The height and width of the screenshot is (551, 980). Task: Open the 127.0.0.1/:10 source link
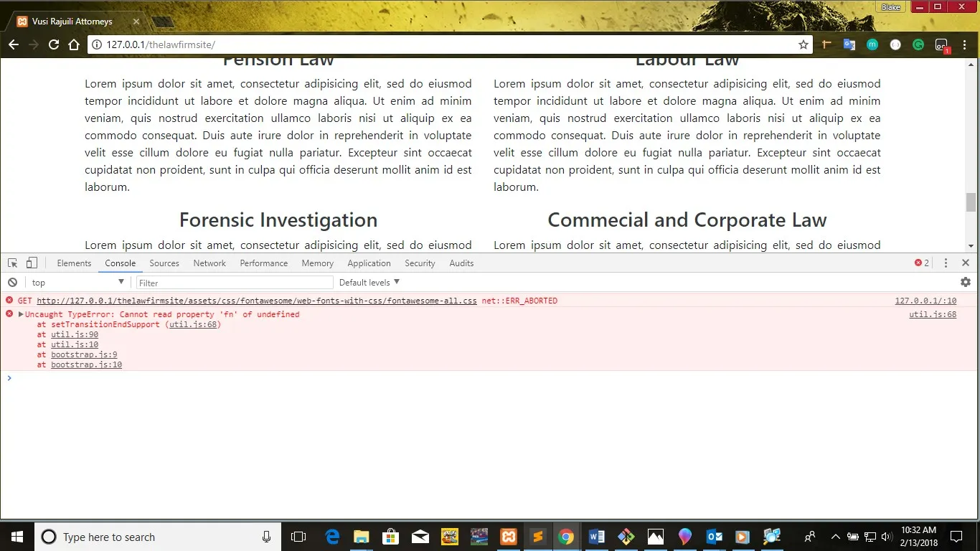pyautogui.click(x=925, y=301)
